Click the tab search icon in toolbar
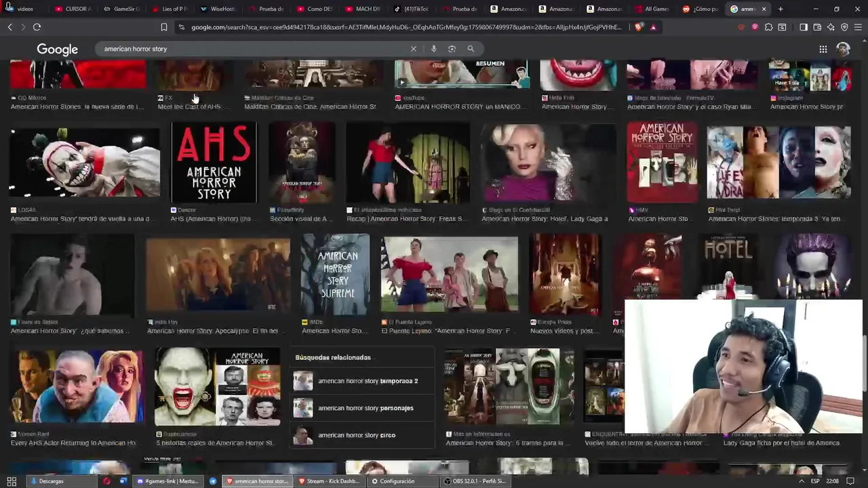Viewport: 868px width, 488px height. [782, 27]
